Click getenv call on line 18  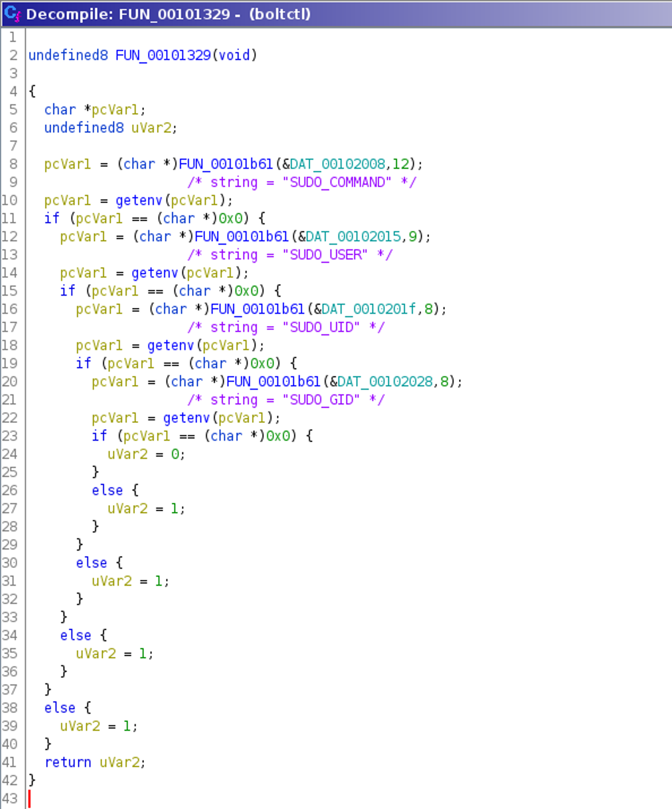click(x=171, y=346)
